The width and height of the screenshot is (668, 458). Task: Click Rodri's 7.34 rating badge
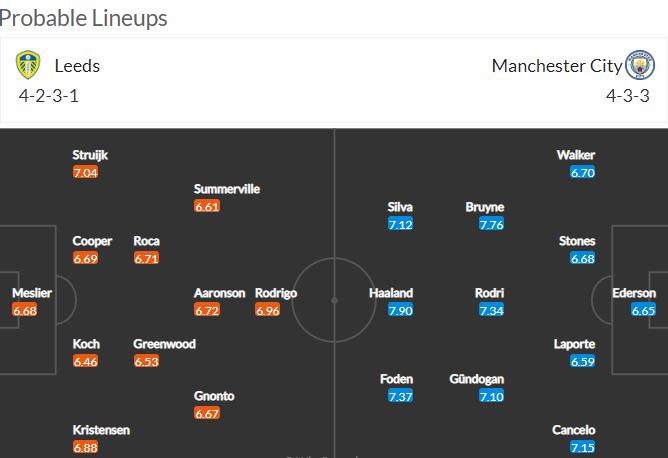(491, 311)
